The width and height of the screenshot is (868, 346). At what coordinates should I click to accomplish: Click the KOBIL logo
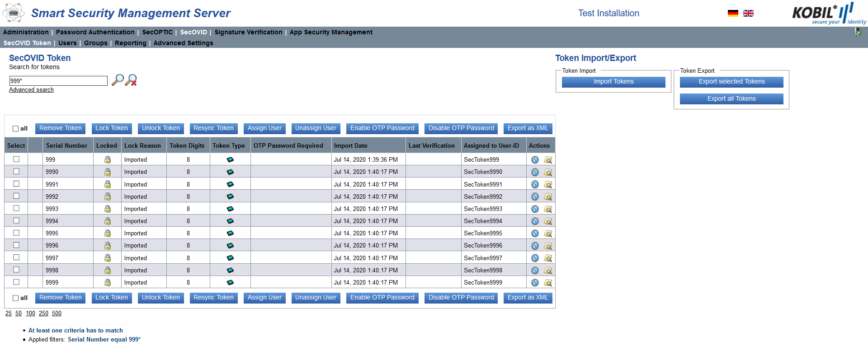click(x=829, y=13)
